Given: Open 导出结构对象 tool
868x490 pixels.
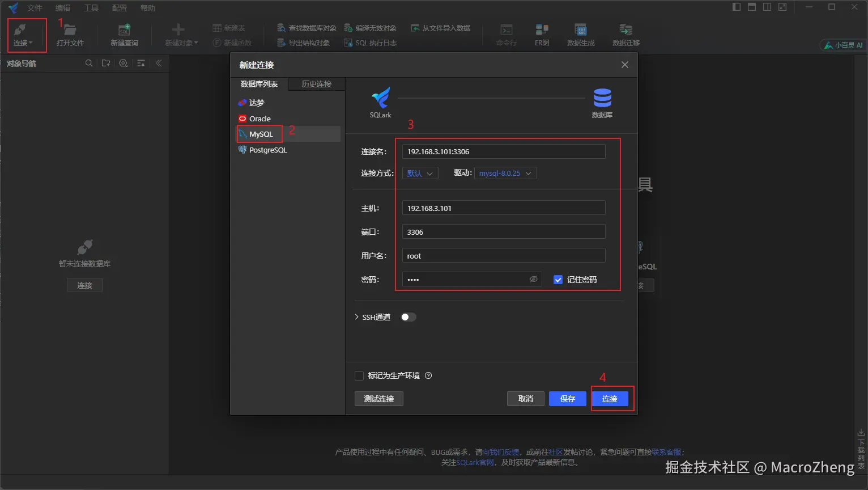Looking at the screenshot, I should 303,43.
